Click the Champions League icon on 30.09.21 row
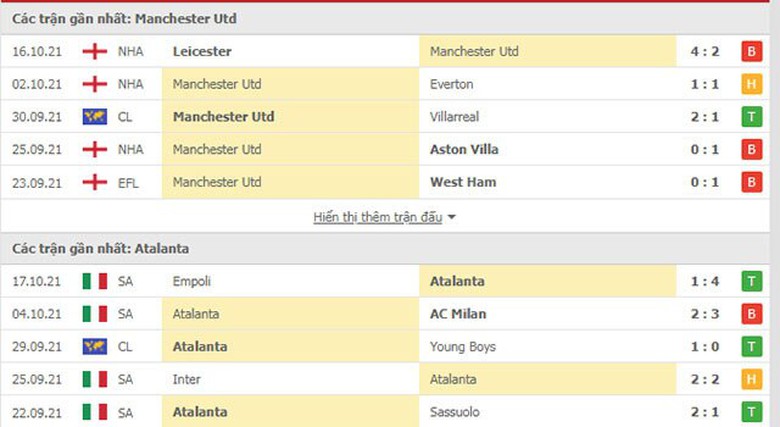Image resolution: width=780 pixels, height=427 pixels. pyautogui.click(x=95, y=117)
